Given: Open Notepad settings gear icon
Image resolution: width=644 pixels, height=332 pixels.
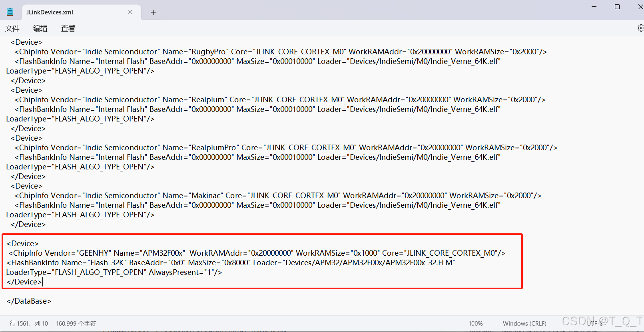Looking at the screenshot, I should 640,28.
